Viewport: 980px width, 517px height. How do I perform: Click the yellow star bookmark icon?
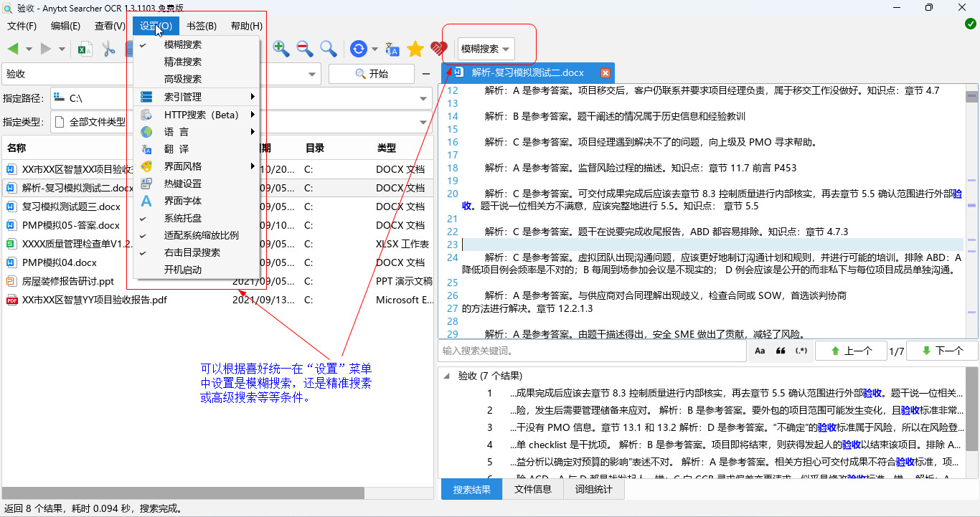point(415,49)
